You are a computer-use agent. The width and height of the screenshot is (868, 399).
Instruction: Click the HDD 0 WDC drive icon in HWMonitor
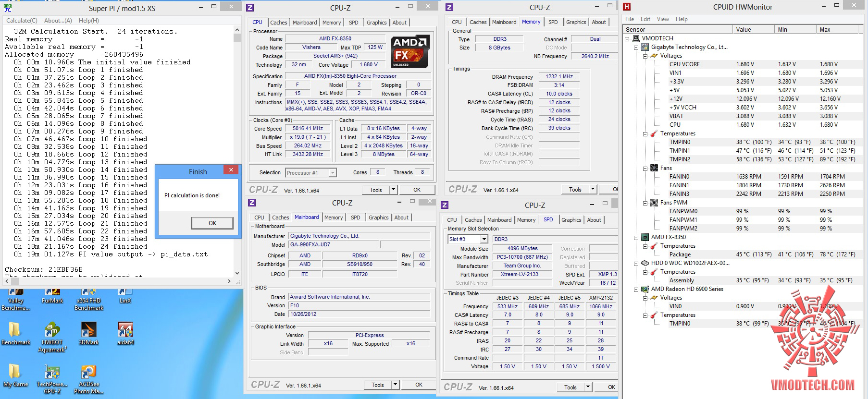[645, 263]
